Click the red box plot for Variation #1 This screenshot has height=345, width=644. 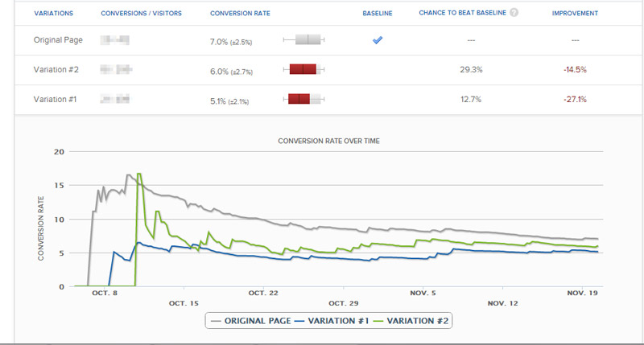pyautogui.click(x=299, y=100)
